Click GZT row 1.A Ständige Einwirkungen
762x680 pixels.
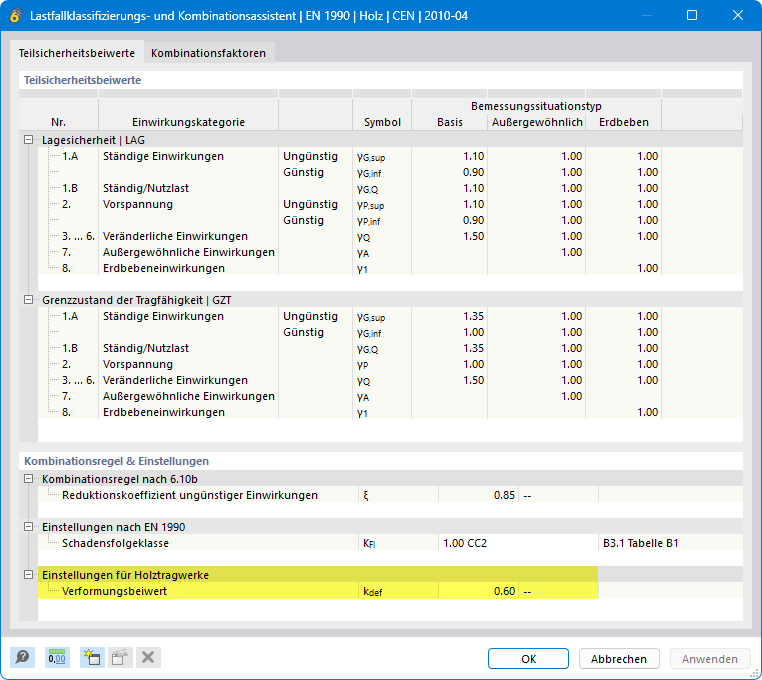coord(163,316)
